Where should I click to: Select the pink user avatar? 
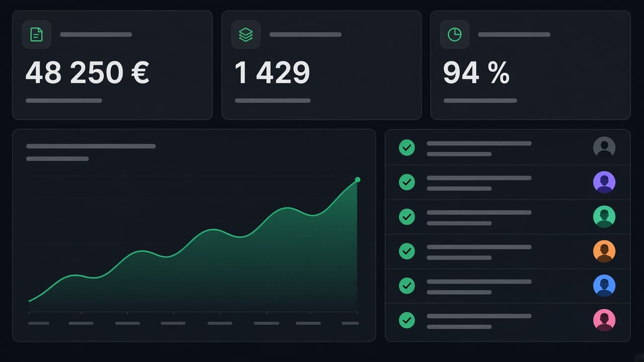click(604, 320)
